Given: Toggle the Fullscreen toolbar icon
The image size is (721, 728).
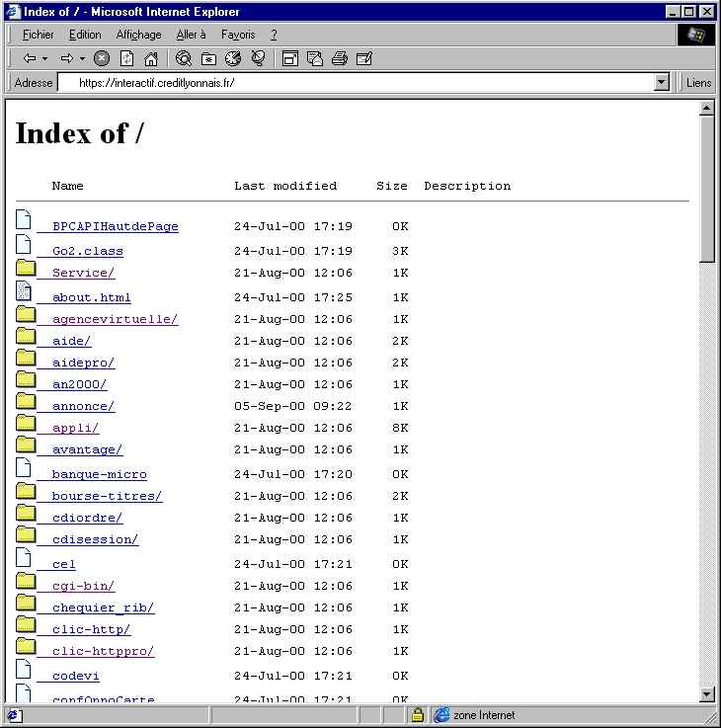Looking at the screenshot, I should [290, 58].
